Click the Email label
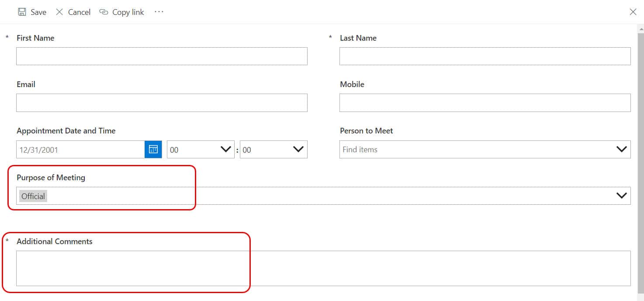The image size is (644, 301). [26, 84]
